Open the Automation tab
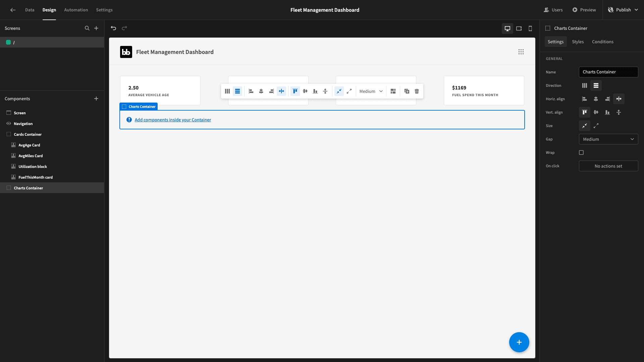644x362 pixels. tap(76, 10)
